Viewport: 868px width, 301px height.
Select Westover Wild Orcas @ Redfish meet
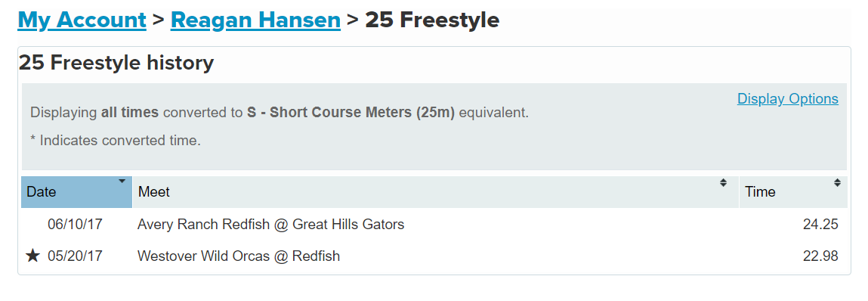coord(239,256)
